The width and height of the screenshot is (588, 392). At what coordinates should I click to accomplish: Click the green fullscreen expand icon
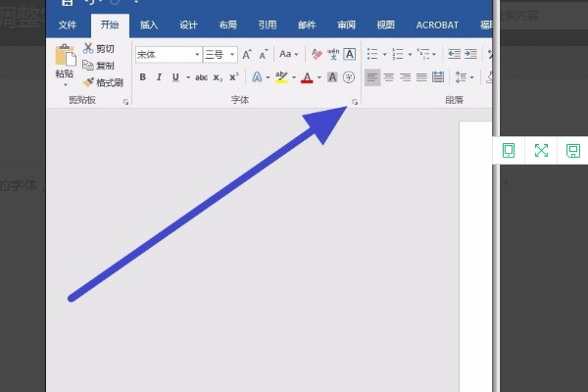(541, 150)
